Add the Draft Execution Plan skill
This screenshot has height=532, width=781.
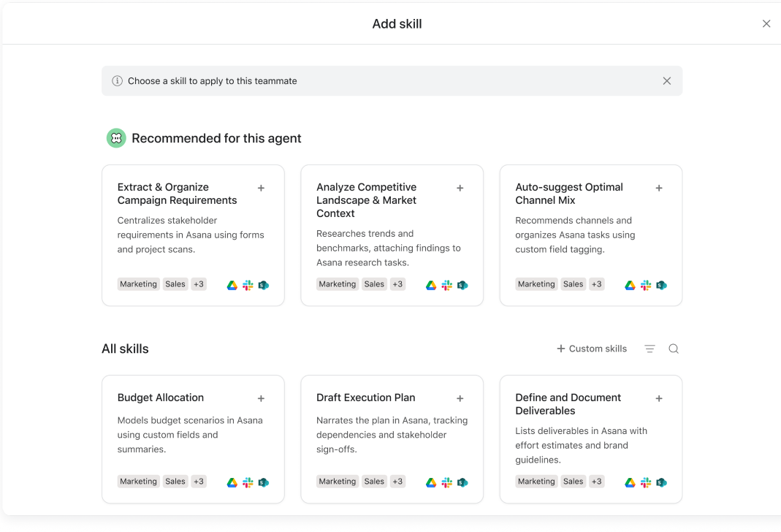(460, 398)
